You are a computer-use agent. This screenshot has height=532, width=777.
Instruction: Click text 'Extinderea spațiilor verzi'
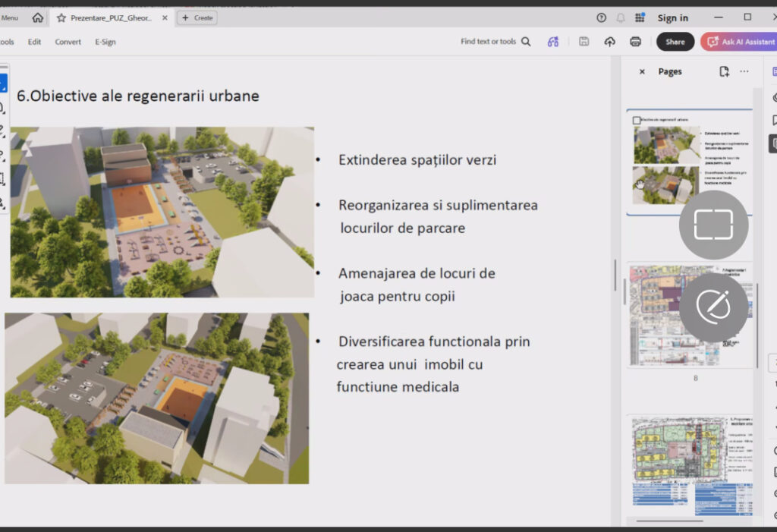pyautogui.click(x=417, y=160)
